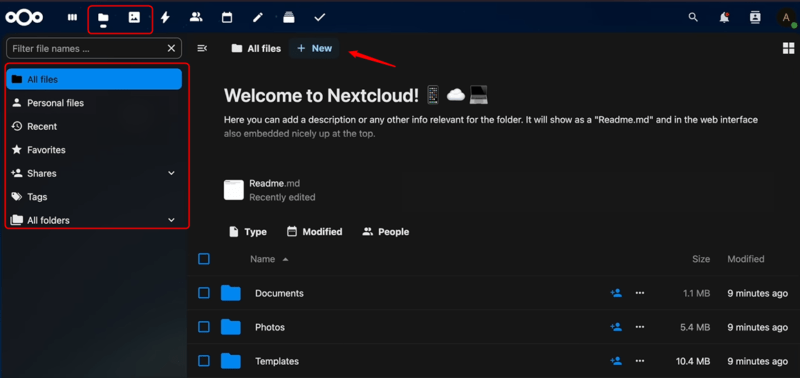Click the + New button
Image resolution: width=800 pixels, height=378 pixels.
[314, 48]
